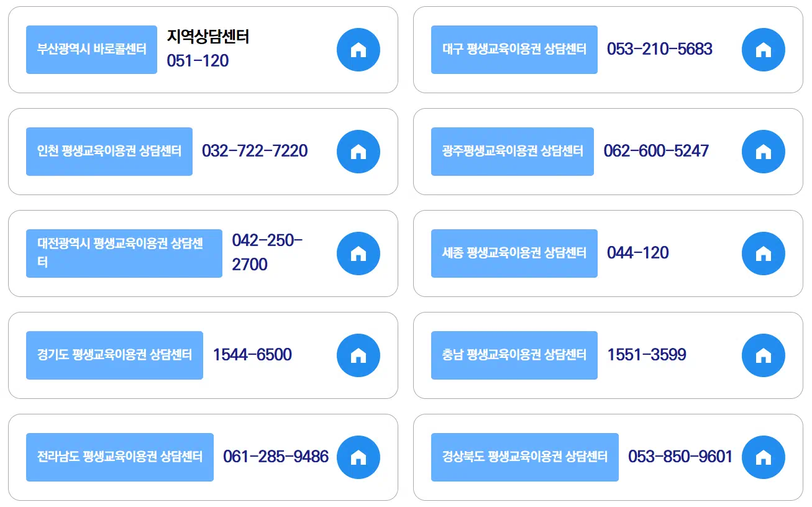Click the 부산광역시 바로콜센터 label button
812x507 pixels.
click(91, 50)
